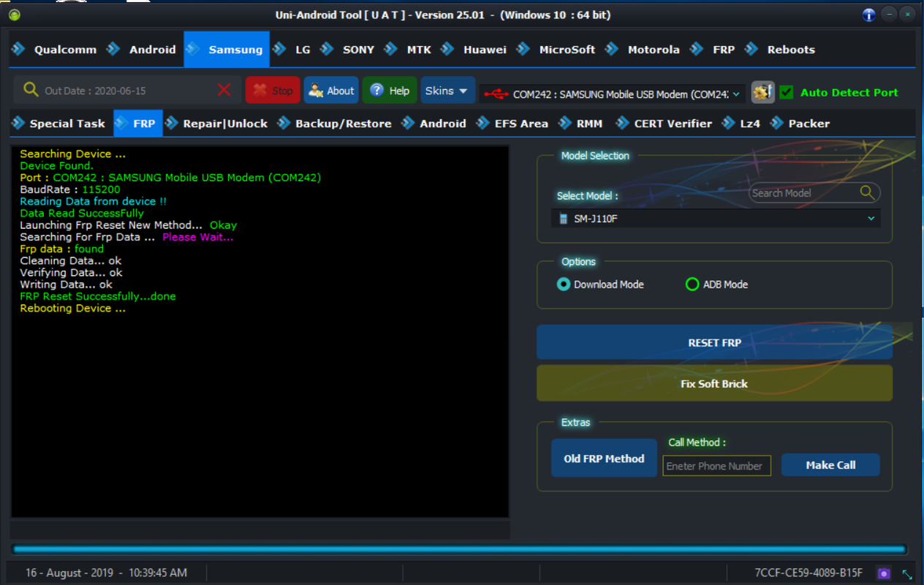Click the 'BaudRate : 115200' log line
The height and width of the screenshot is (585, 924).
coord(70,189)
